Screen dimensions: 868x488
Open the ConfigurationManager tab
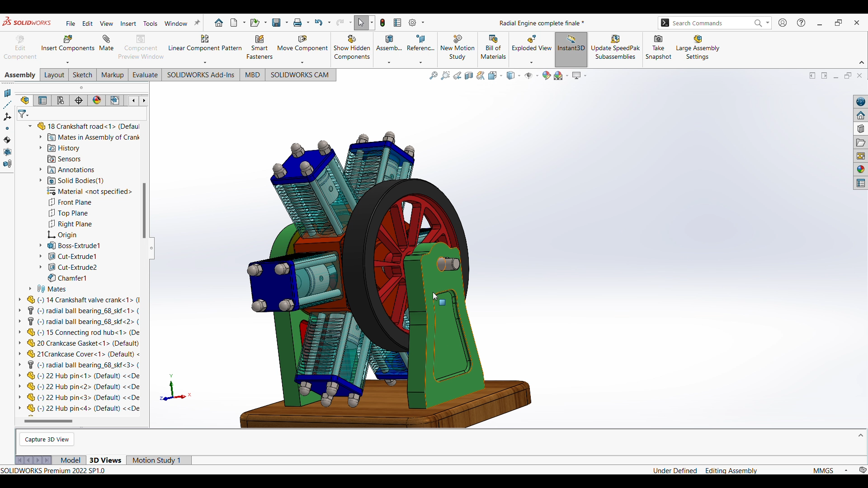point(61,100)
